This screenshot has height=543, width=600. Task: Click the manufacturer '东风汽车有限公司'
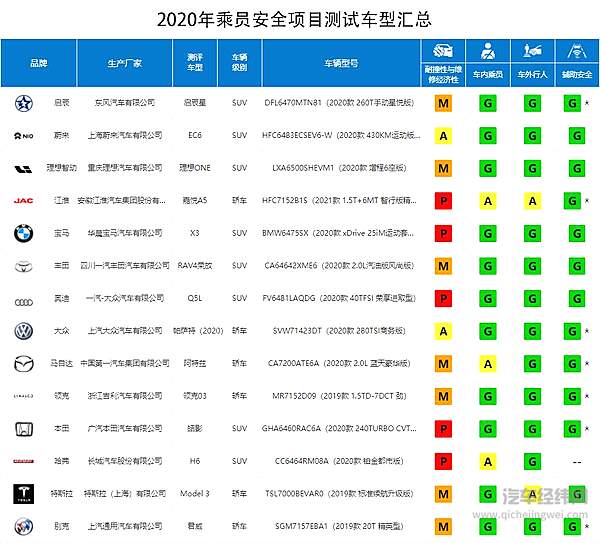125,103
